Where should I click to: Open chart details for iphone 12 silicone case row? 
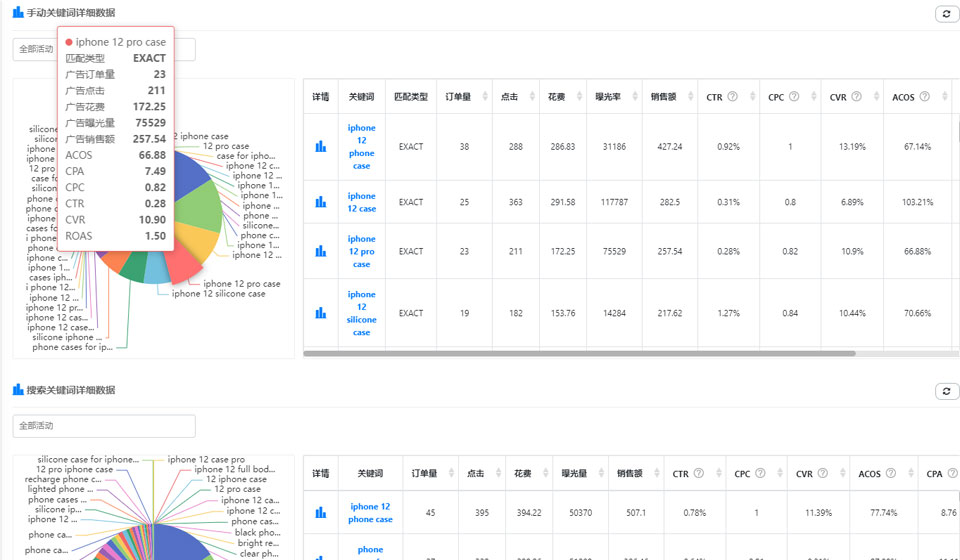click(x=320, y=313)
